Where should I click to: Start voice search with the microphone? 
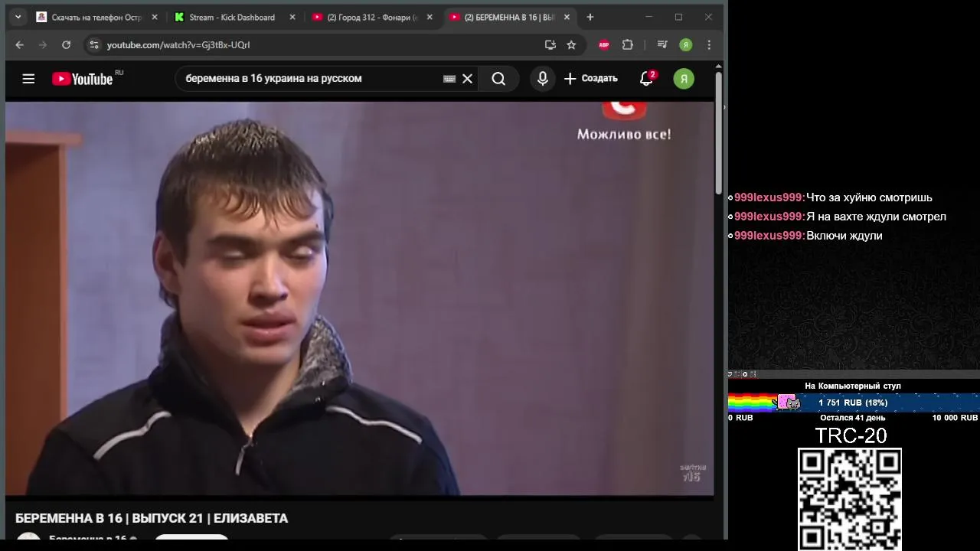(543, 78)
